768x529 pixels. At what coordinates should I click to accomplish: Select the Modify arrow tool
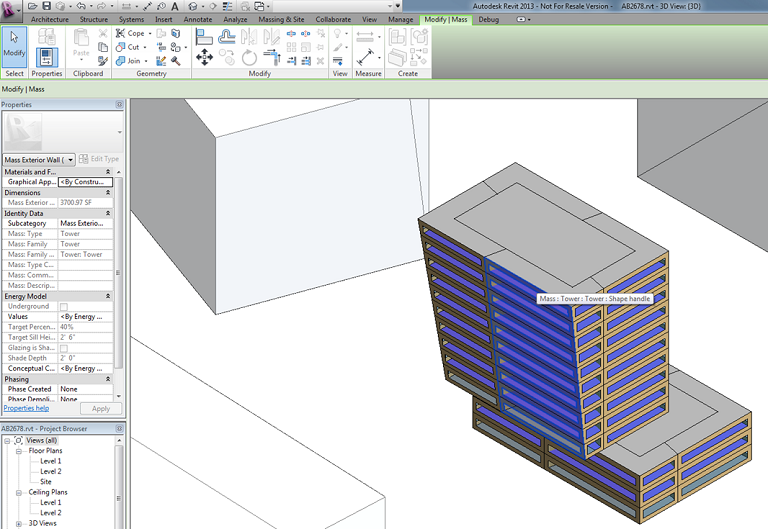(14, 44)
